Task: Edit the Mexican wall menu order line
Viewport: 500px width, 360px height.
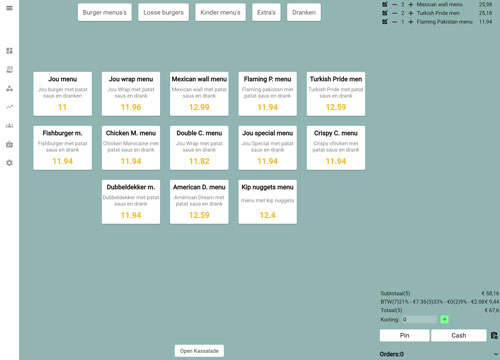Action: click(385, 4)
